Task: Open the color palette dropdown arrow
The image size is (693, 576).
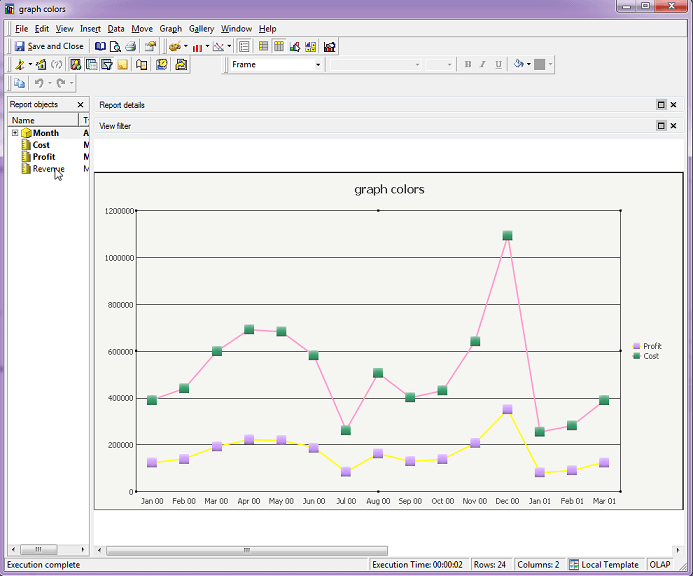Action: click(185, 46)
